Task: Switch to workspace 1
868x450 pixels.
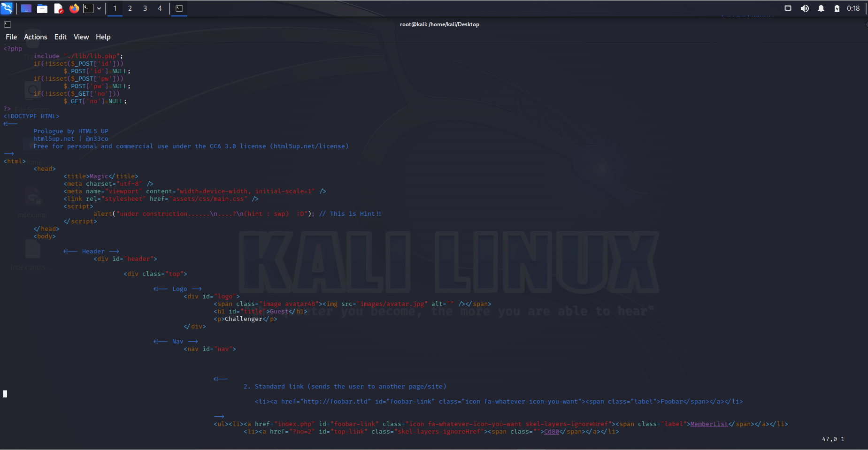Action: 115,8
